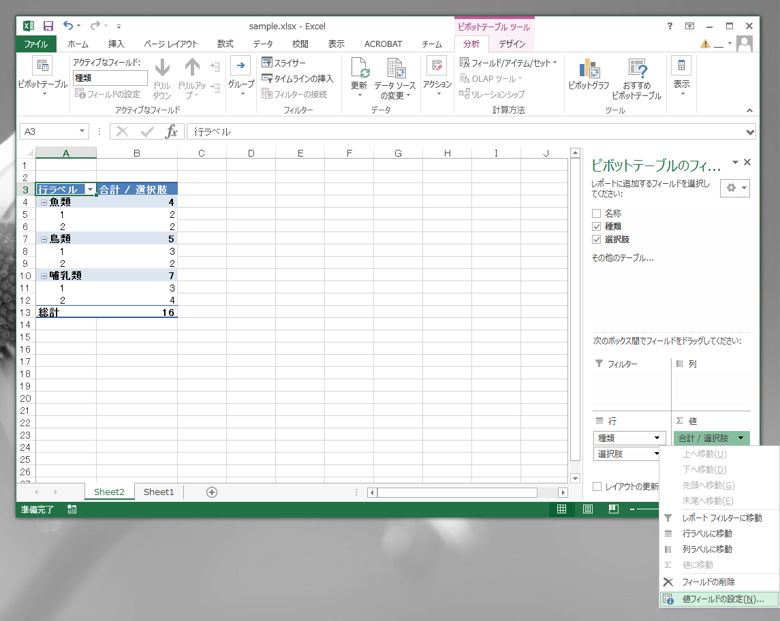Click the 更新 refresh icon
780x621 pixels.
[x=359, y=68]
